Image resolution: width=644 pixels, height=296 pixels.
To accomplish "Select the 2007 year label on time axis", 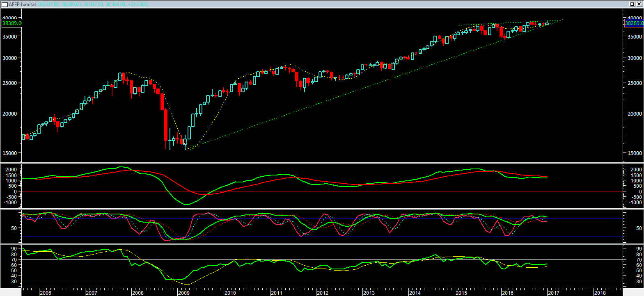I will pos(92,293).
